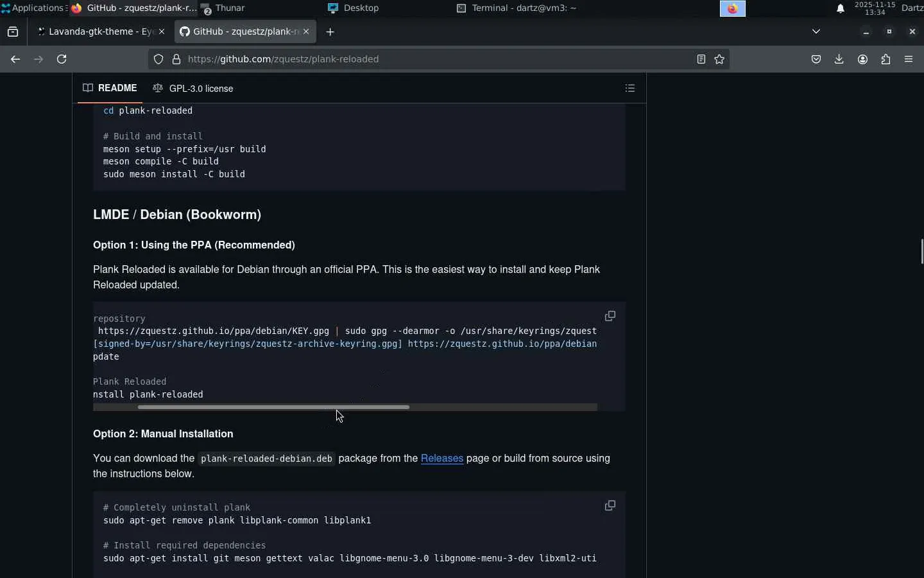The height and width of the screenshot is (578, 924).
Task: Click the 'cd plank-reloaded' code line
Action: pos(148,110)
